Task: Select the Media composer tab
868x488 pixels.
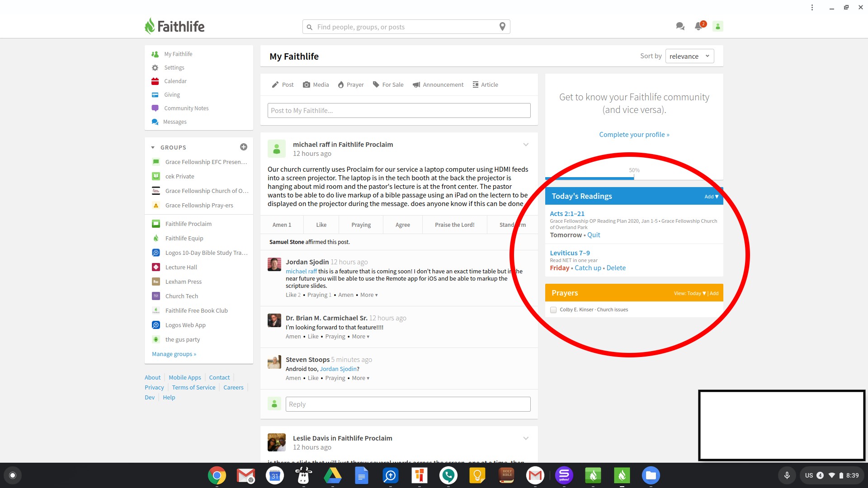Action: [316, 84]
